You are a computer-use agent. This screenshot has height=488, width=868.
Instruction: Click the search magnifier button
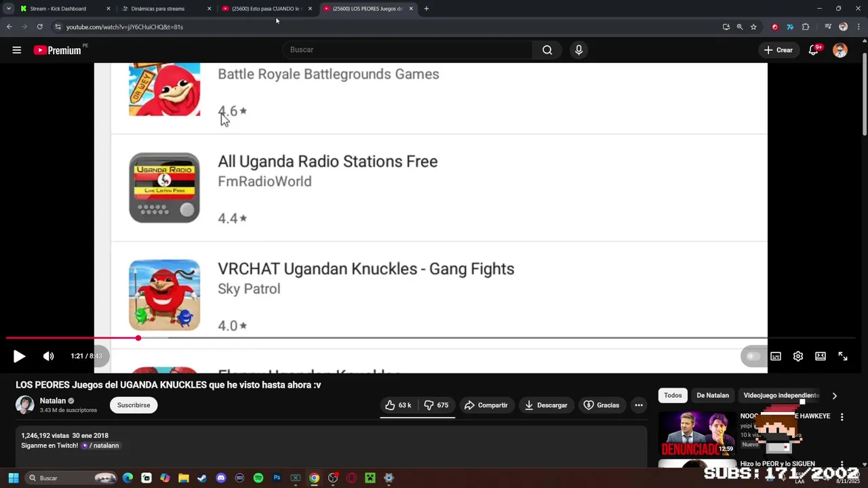[547, 49]
